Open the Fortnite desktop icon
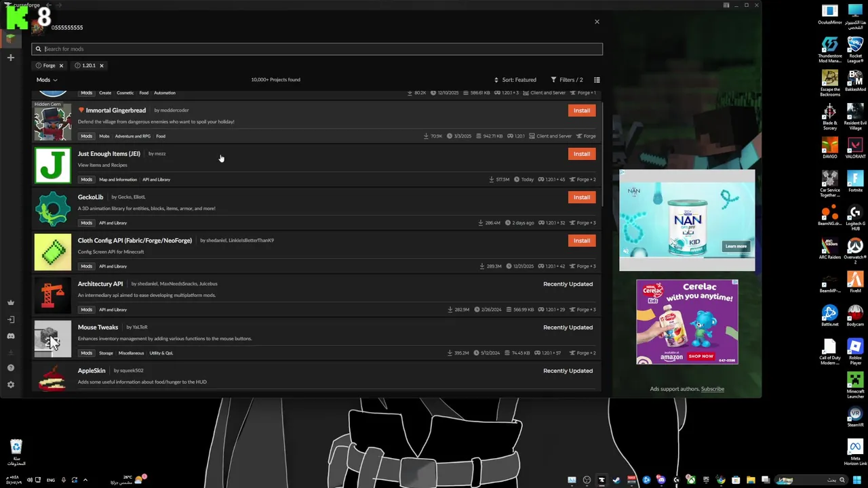The image size is (868, 488). click(x=855, y=182)
